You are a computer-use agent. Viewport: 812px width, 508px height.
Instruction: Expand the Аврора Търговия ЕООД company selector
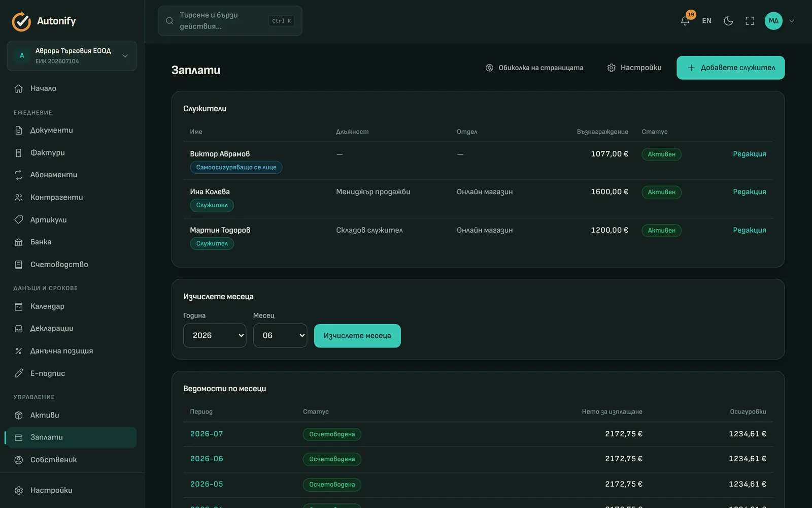tap(72, 56)
